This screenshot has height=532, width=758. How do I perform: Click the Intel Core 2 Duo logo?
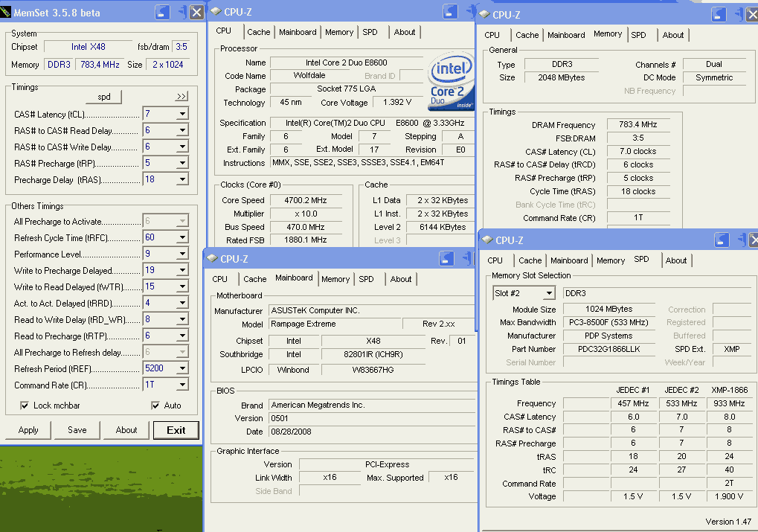[451, 81]
